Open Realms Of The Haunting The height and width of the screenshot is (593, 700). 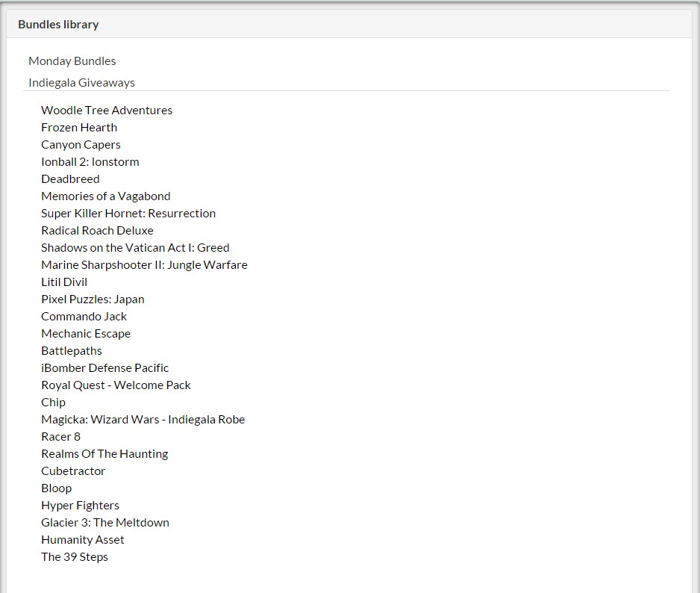104,454
